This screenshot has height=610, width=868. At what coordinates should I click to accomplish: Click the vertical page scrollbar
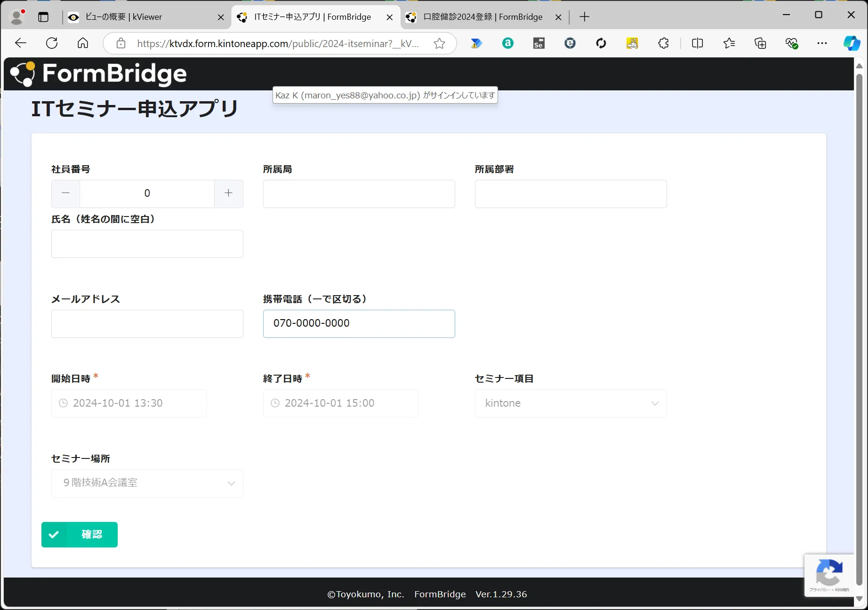(x=859, y=329)
